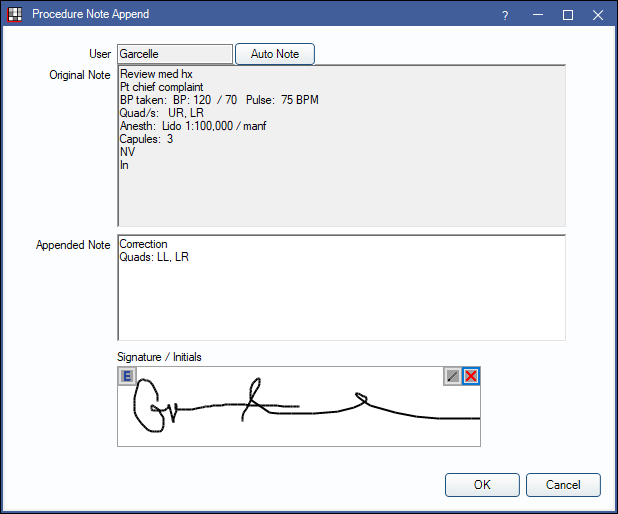Click the "Quads: LL, LR" appended text
Screen dimensions: 618x514
(x=154, y=257)
